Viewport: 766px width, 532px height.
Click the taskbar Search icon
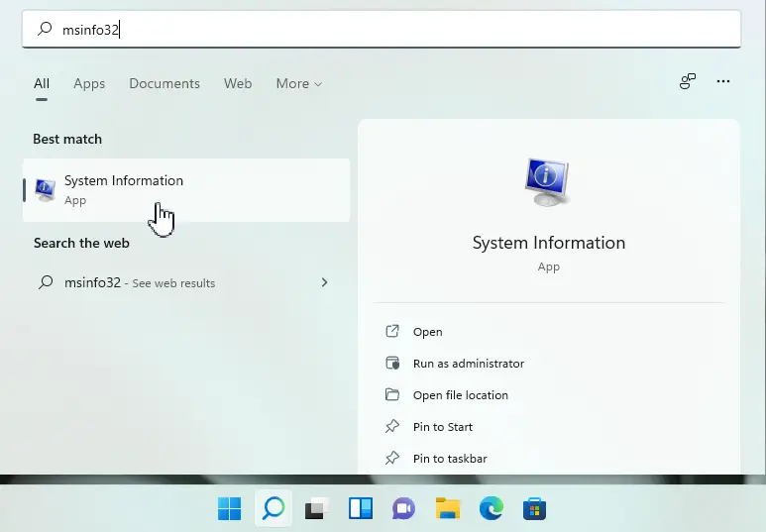tap(274, 509)
